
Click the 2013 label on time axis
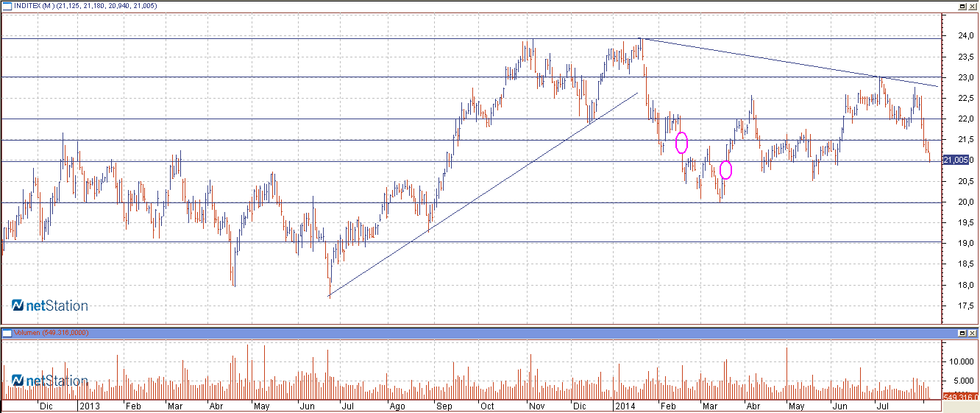pyautogui.click(x=89, y=406)
